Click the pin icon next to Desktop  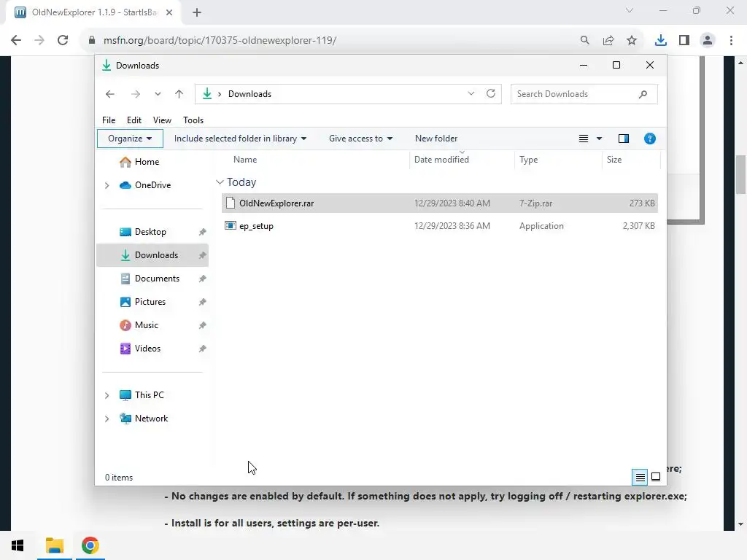pos(203,232)
